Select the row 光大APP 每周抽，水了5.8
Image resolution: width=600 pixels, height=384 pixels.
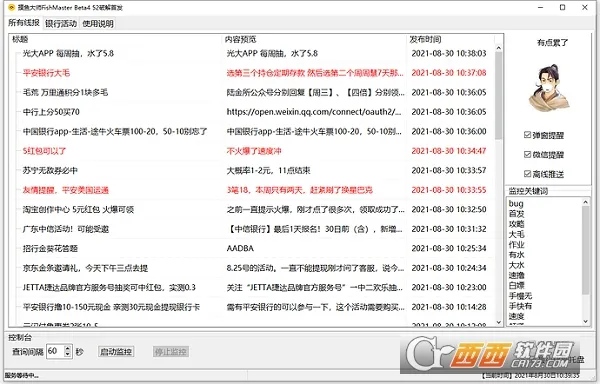click(x=254, y=53)
